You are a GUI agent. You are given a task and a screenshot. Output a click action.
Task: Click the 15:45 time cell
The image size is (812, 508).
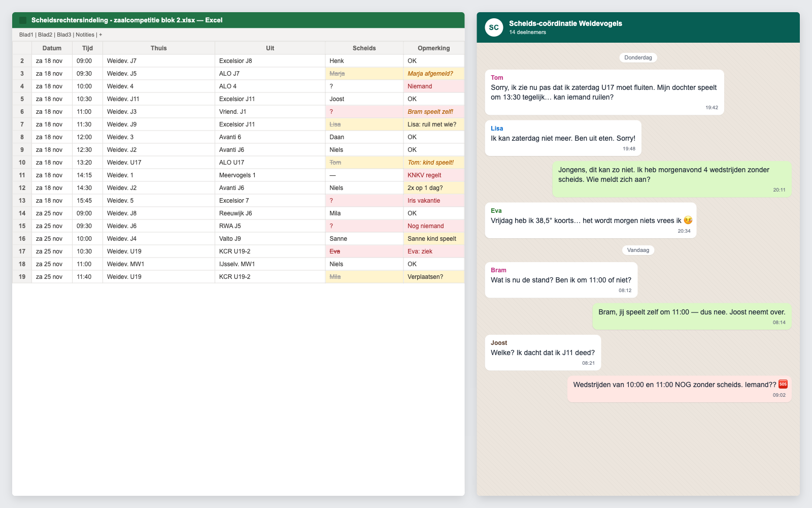(x=87, y=201)
